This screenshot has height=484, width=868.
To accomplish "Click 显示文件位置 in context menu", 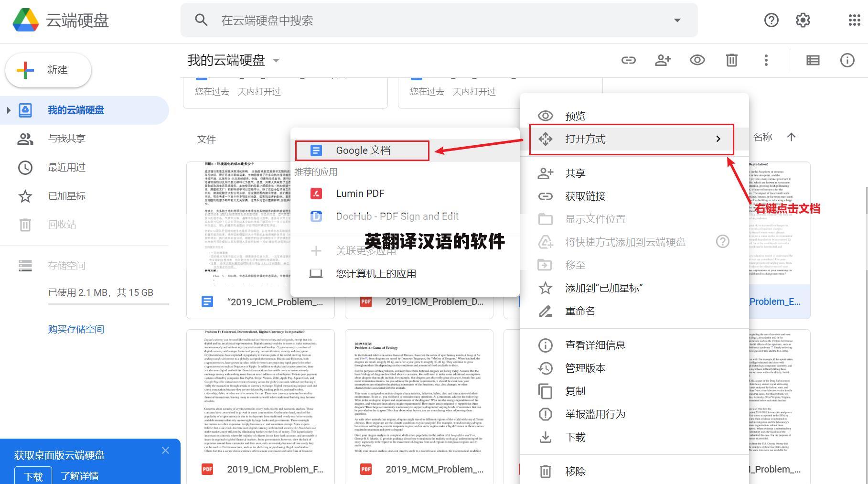I will 634,219.
